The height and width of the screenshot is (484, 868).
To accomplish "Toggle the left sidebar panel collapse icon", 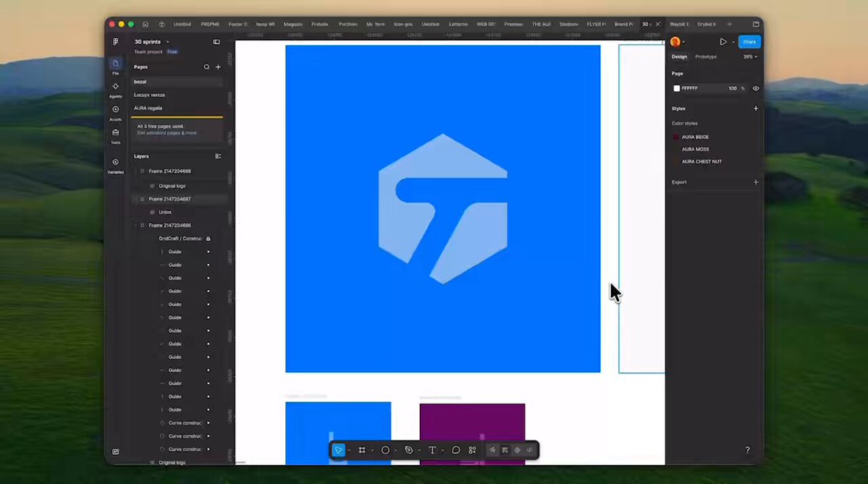I will click(x=216, y=42).
